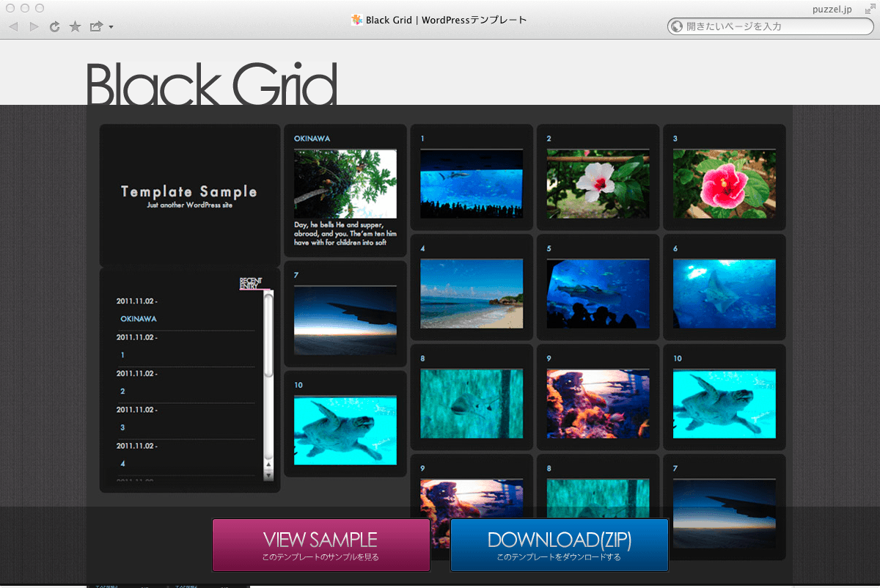This screenshot has width=880, height=588.
Task: Select the manta ray thumbnail labeled 6
Action: (724, 293)
